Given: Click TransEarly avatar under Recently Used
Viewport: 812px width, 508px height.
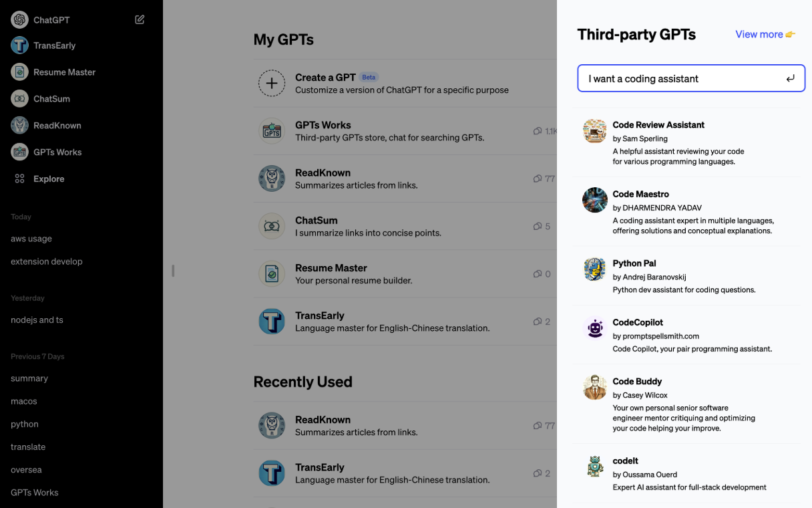Looking at the screenshot, I should point(272,473).
